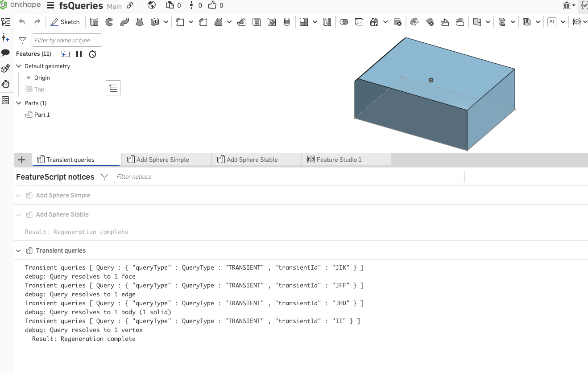
Task: Select the Delete part tool
Action: 398,22
